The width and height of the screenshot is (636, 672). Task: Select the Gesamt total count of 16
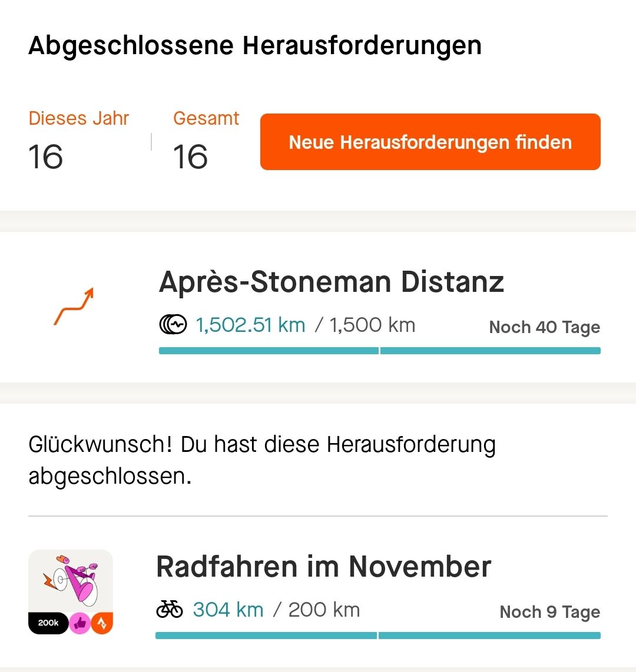click(x=190, y=157)
